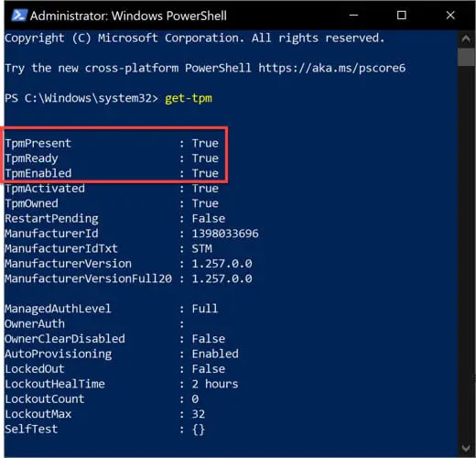
Task: Select the 'TpmReady' property name
Action: tap(31, 158)
